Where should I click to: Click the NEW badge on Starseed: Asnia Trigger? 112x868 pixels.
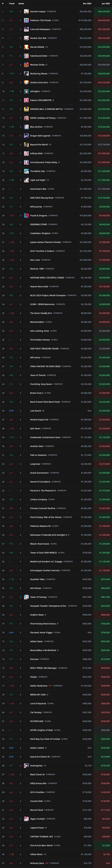pos(12,633)
